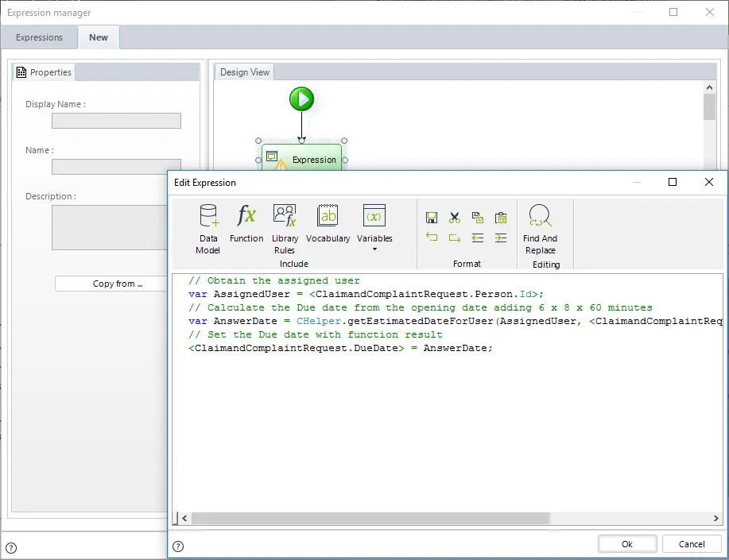Click the line "var AssignedUser" in code

click(366, 294)
